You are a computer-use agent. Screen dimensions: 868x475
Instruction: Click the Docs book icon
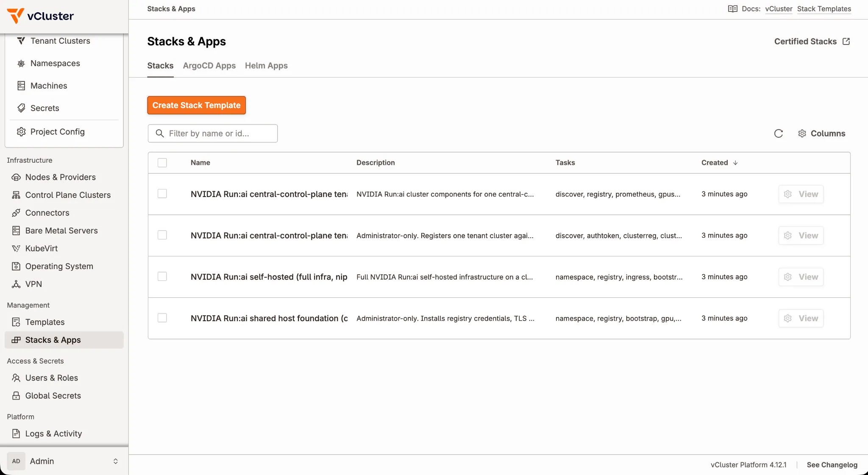(733, 9)
